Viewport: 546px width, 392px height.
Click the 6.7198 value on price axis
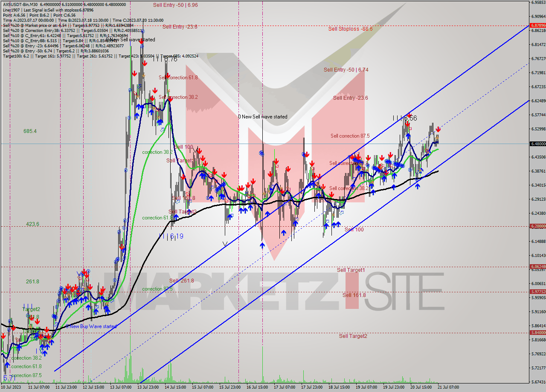[538, 72]
